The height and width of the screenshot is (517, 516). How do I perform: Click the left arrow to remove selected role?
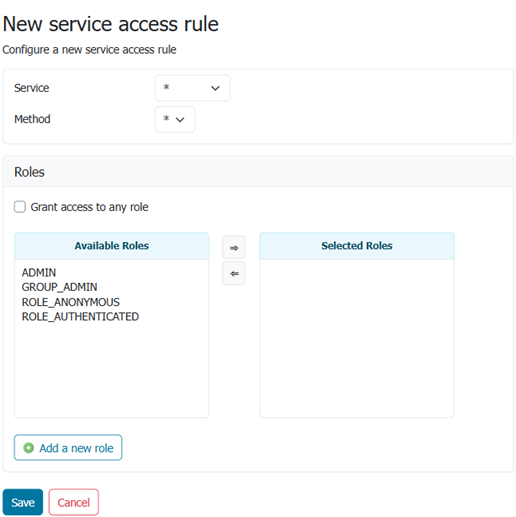[234, 274]
